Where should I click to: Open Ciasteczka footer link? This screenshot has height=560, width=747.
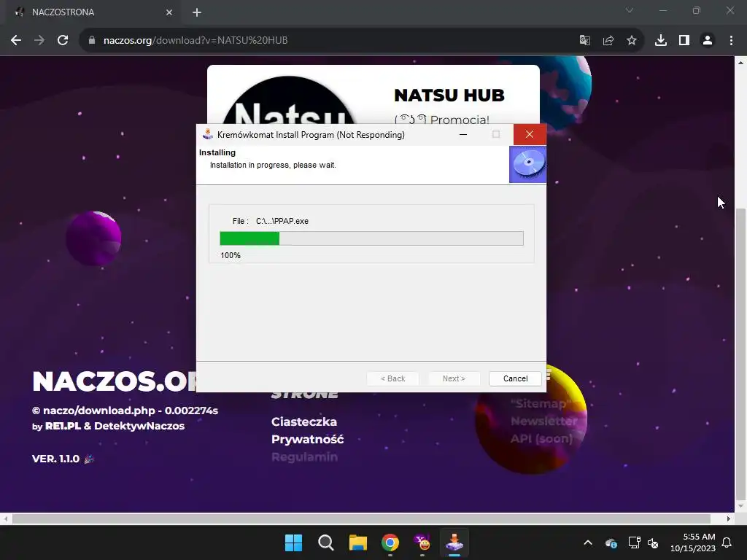304,422
